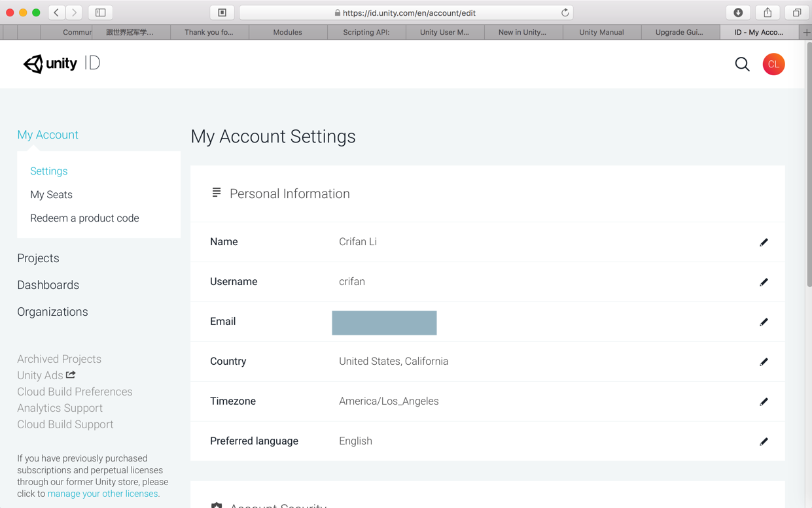Click the Email row edit pencil
The width and height of the screenshot is (812, 508).
[x=764, y=322]
